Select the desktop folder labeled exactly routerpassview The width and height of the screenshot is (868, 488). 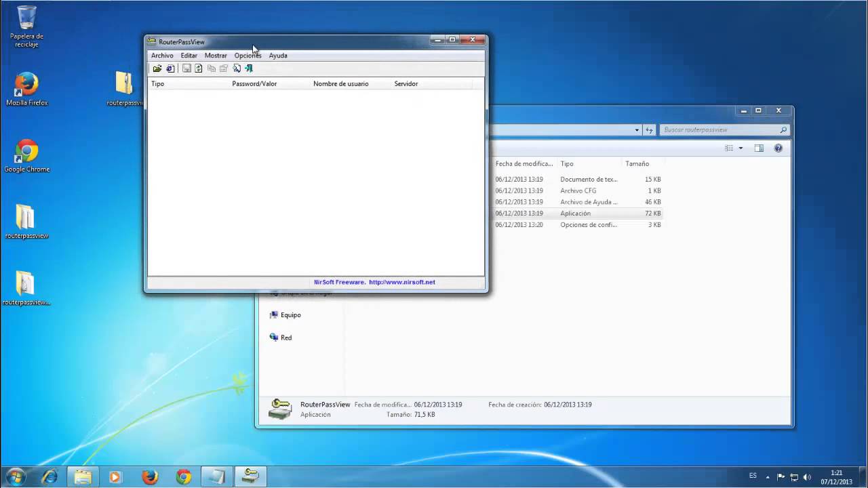[27, 222]
